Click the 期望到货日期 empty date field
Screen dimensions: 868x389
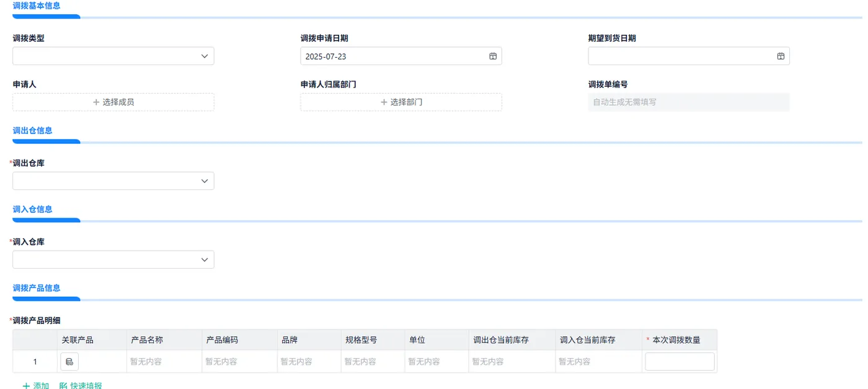coord(689,56)
